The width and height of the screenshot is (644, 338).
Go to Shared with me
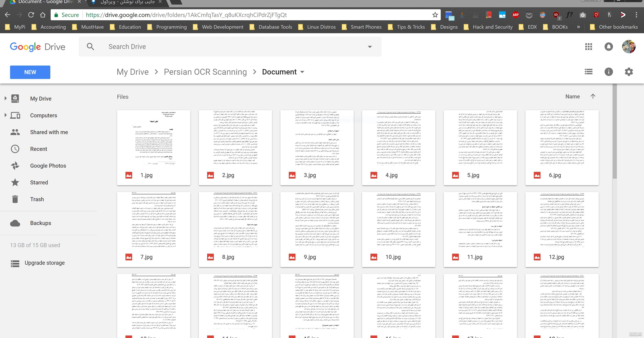49,132
